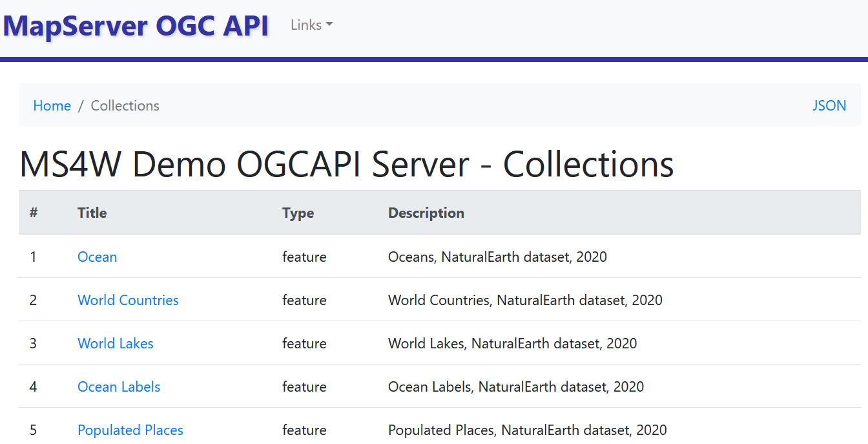Click 'feature' type in World Lakes row
This screenshot has height=444, width=868.
(304, 344)
